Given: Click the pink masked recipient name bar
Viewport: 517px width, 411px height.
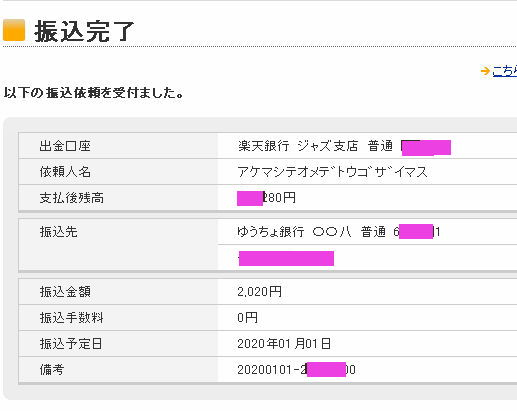Looking at the screenshot, I should [286, 258].
